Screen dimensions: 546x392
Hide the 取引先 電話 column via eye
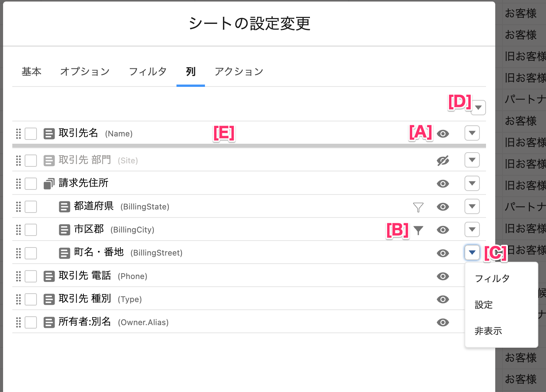443,276
